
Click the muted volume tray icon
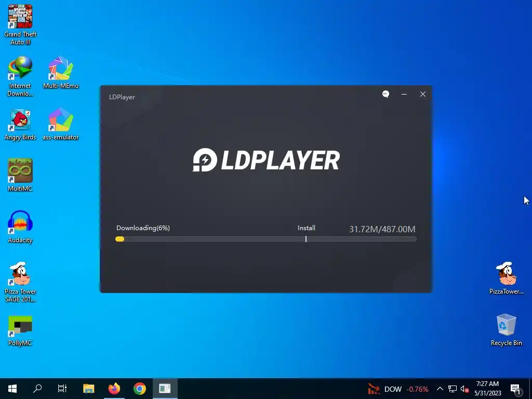coord(464,389)
